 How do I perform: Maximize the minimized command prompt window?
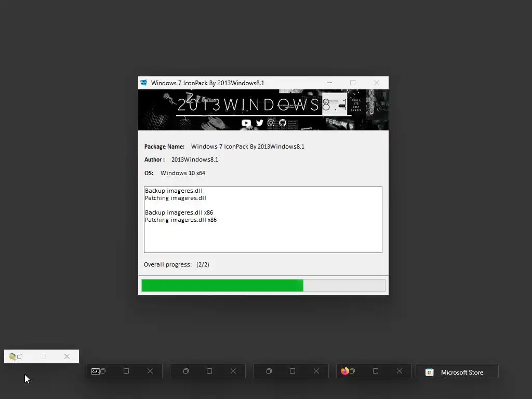[x=126, y=371]
